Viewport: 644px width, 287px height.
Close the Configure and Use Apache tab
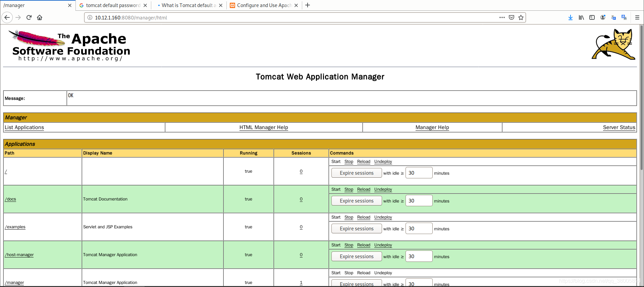coord(296,5)
